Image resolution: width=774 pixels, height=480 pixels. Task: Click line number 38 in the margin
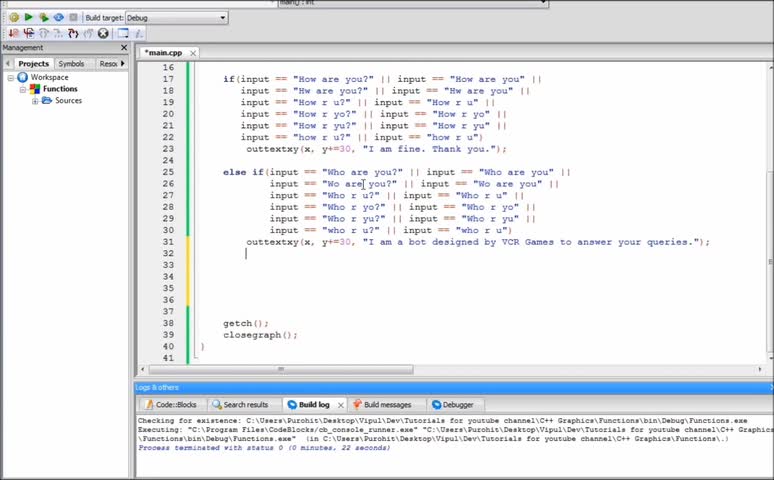[168, 323]
